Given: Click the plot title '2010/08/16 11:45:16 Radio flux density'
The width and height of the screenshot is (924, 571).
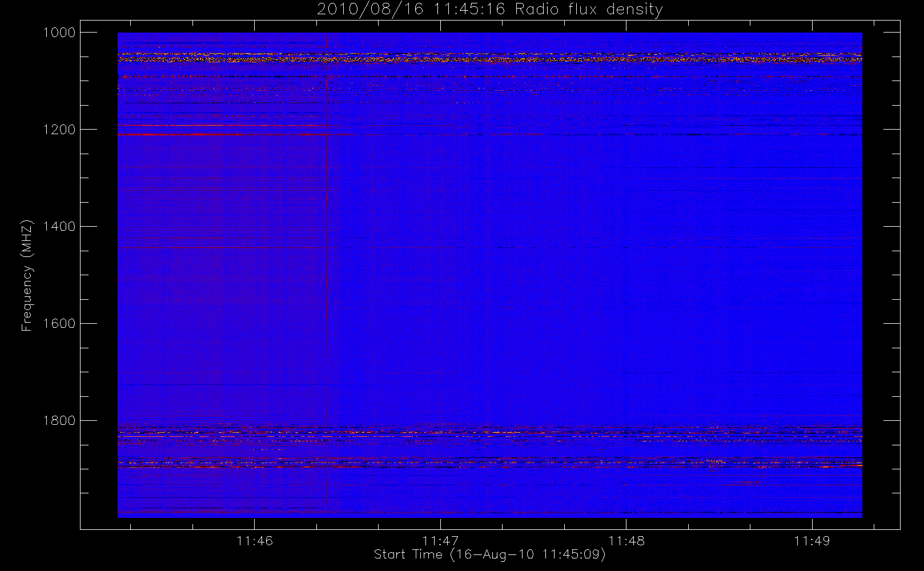Looking at the screenshot, I should (x=489, y=9).
